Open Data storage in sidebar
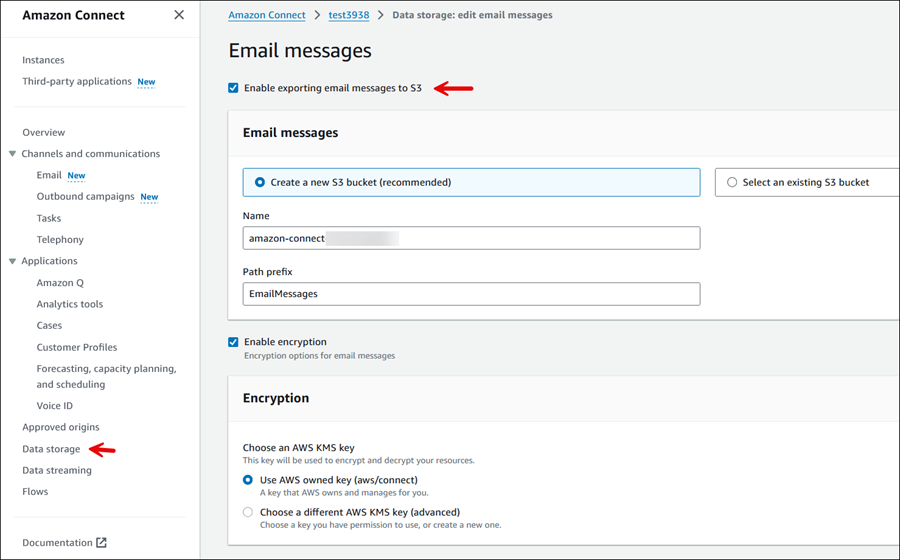Viewport: 900px width, 560px height. [51, 449]
